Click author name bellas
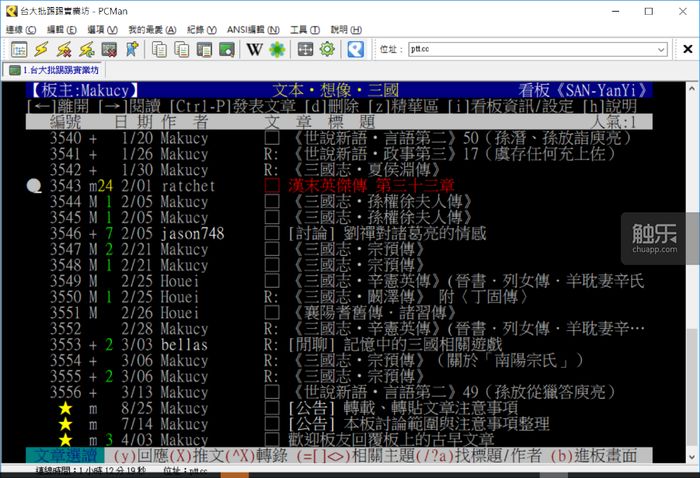 [184, 345]
